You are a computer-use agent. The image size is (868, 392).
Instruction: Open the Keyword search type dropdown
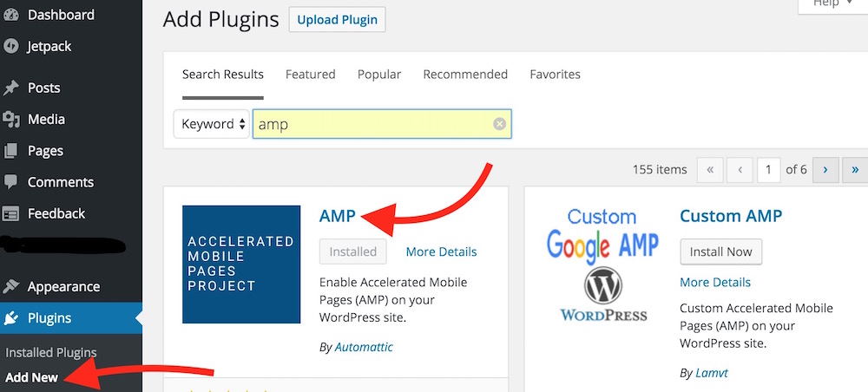tap(212, 124)
